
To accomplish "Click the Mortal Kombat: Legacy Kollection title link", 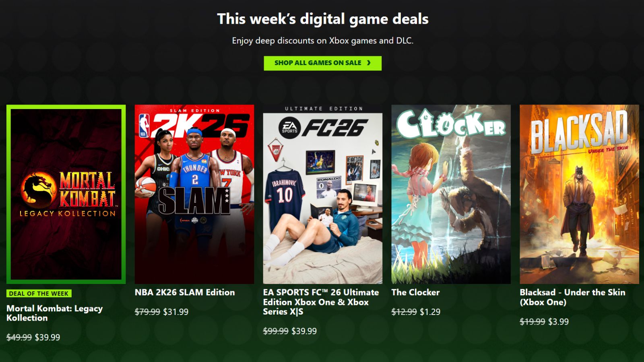I will 54,313.
